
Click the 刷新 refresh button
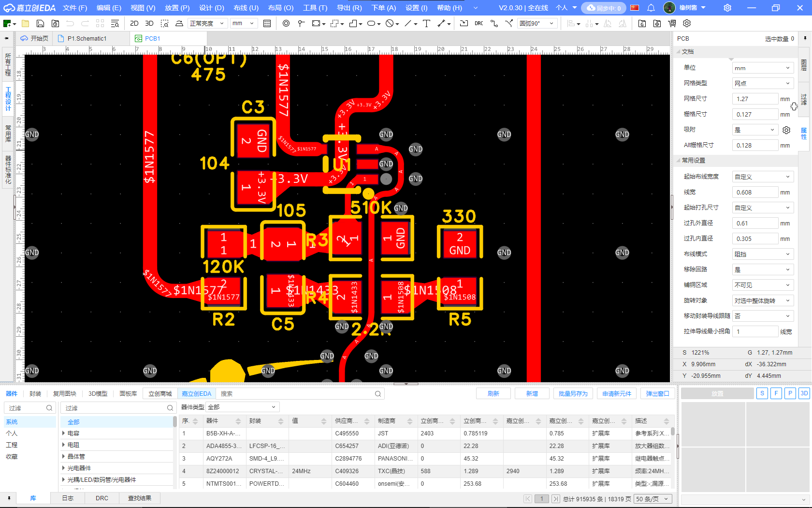click(x=493, y=393)
